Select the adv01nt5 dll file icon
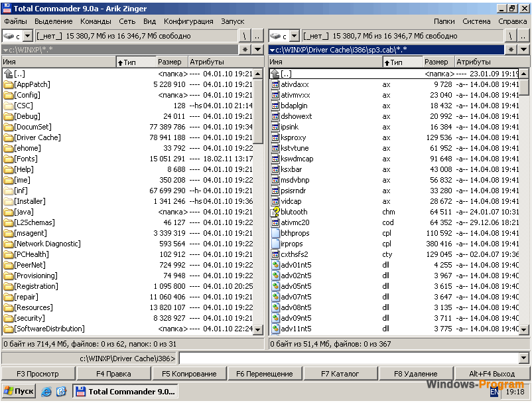532x403 pixels. click(x=275, y=265)
